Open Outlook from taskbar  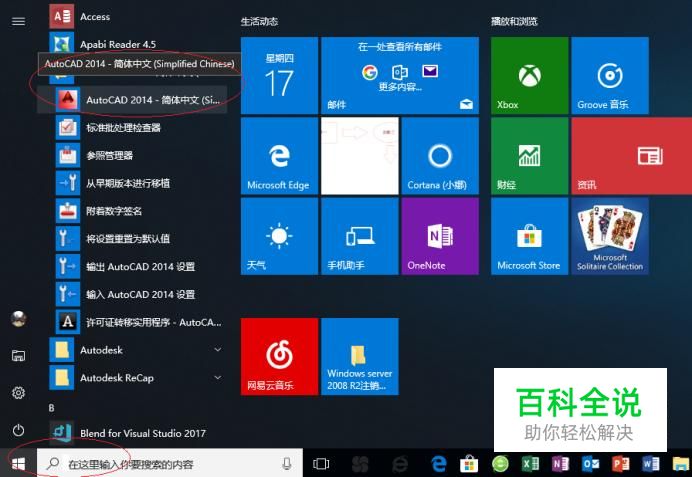click(590, 464)
